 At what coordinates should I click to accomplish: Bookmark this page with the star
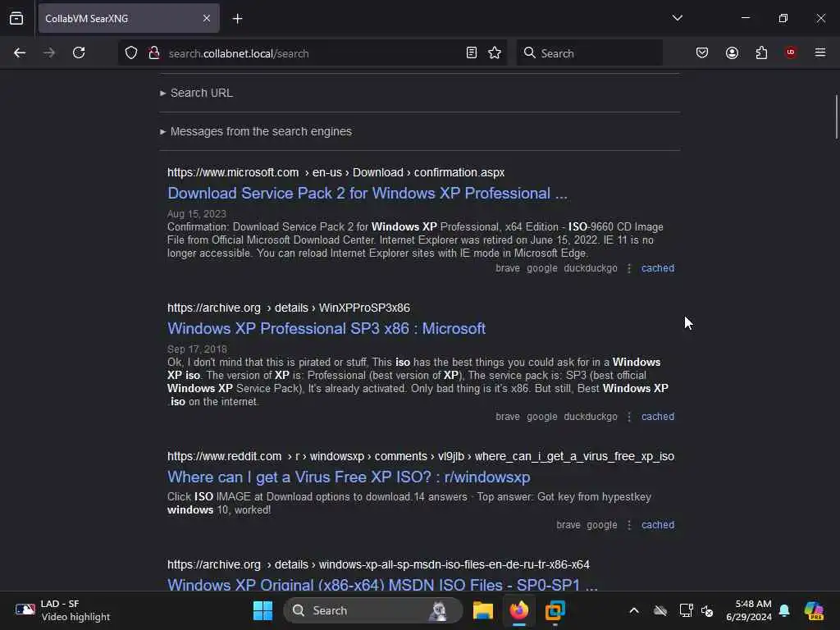(495, 52)
